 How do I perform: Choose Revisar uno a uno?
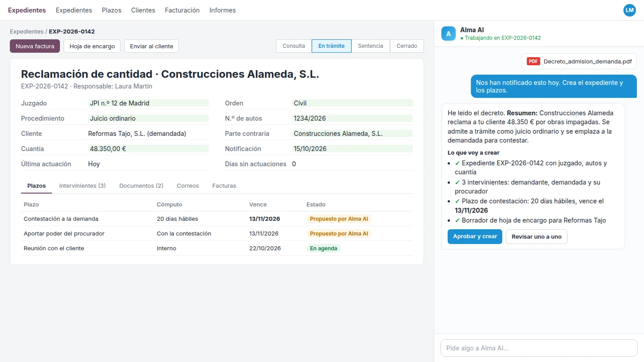(537, 236)
